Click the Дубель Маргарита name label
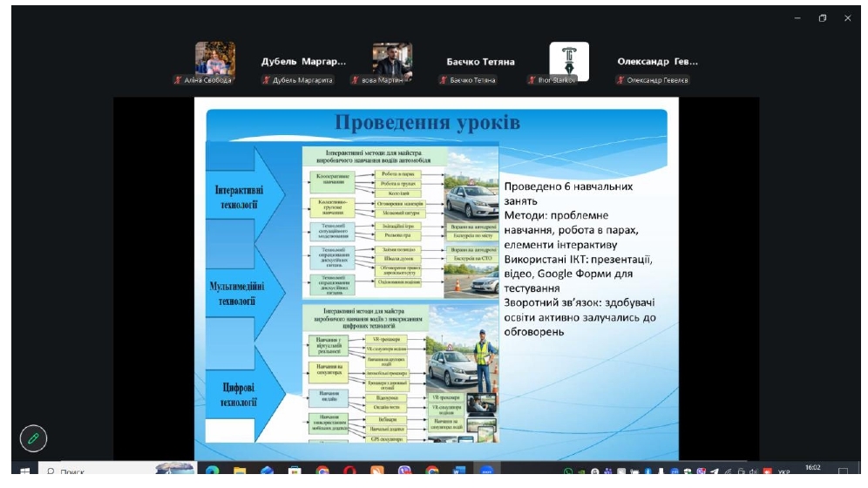Viewport: 868px width, 488px height. (302, 80)
